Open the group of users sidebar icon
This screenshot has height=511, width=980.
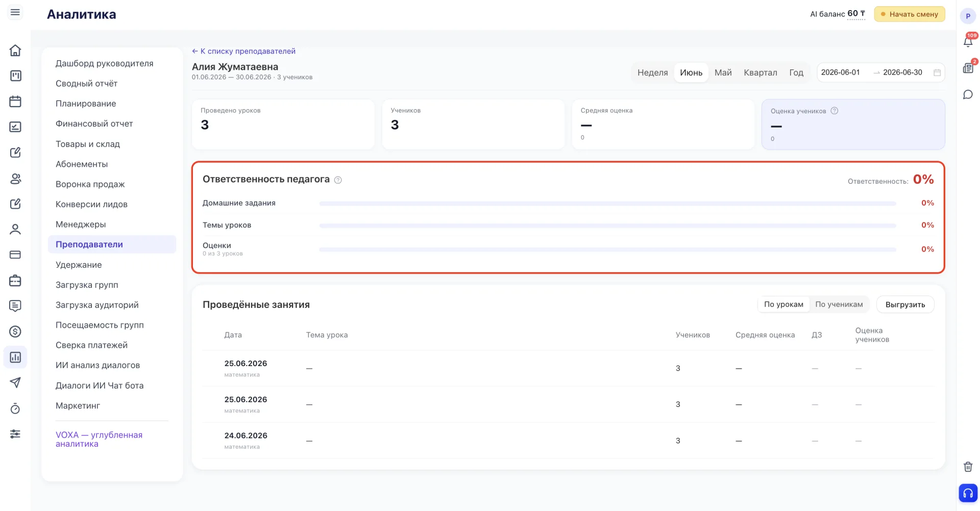[15, 179]
